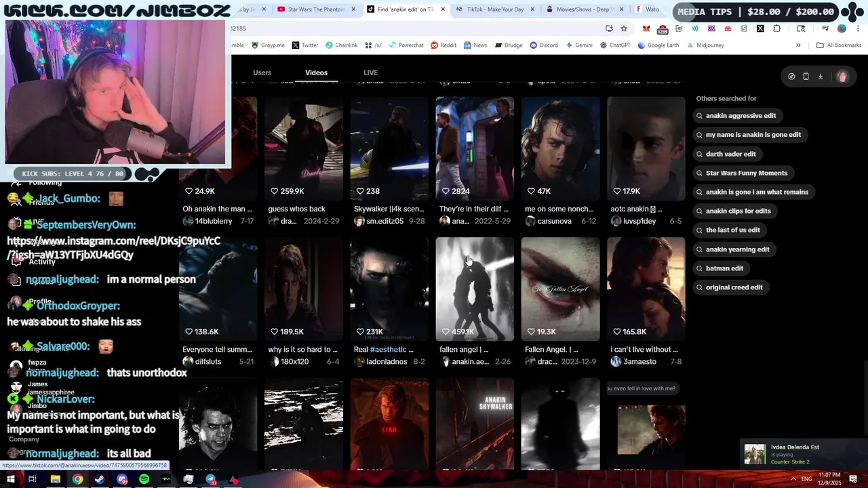Viewport: 868px width, 488px height.
Task: Open the video thumbnail with 165.8K likes
Action: tap(646, 289)
